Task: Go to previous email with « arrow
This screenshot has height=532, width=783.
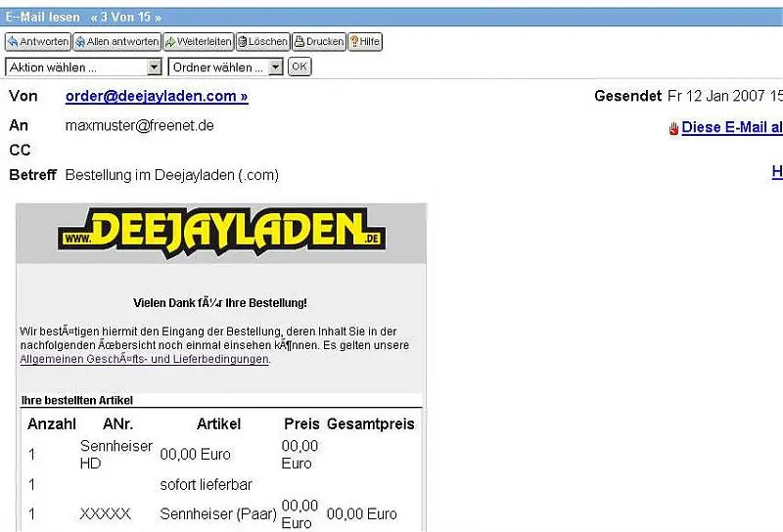Action: (94, 18)
